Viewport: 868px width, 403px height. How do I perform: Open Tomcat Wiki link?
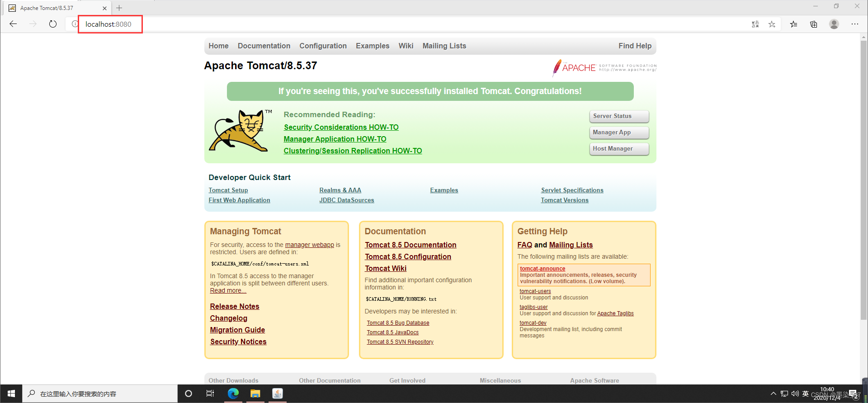[386, 268]
